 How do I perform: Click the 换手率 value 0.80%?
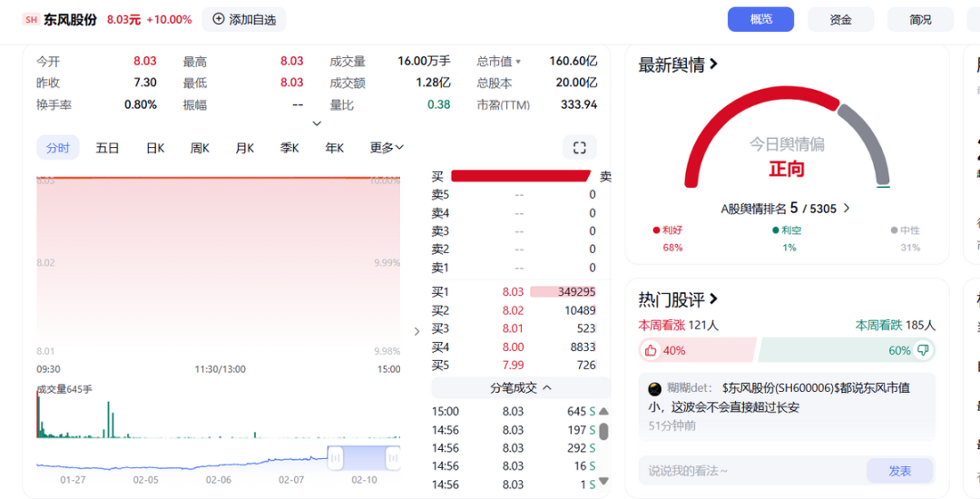tap(141, 104)
